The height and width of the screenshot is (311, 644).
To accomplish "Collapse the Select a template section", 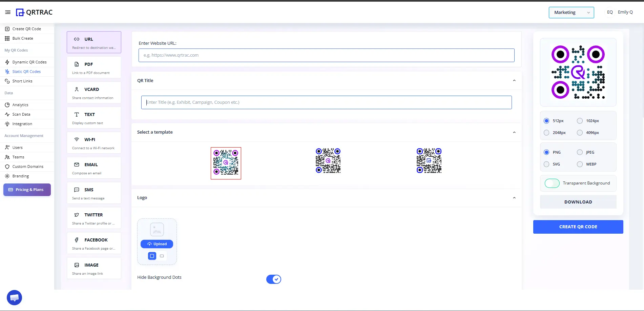I will pos(514,132).
